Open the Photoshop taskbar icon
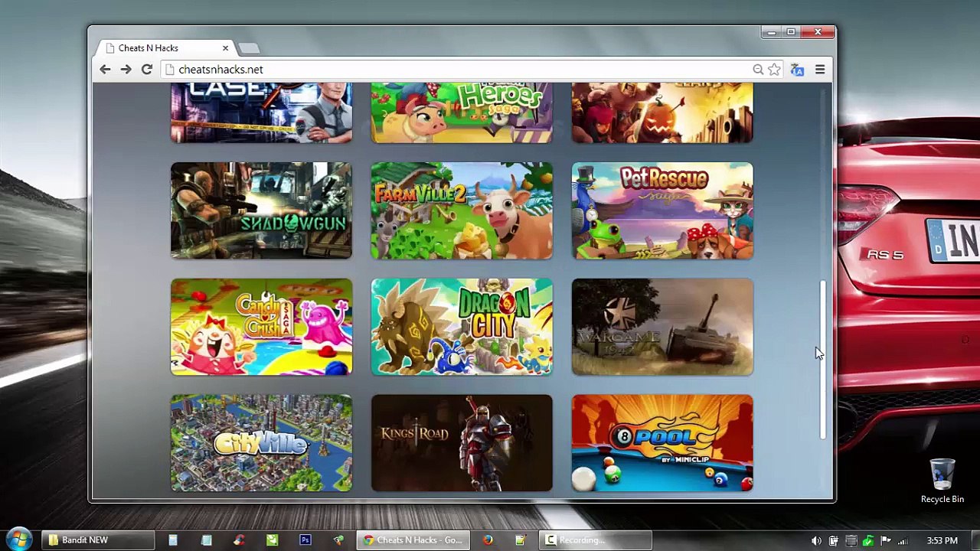 (305, 540)
